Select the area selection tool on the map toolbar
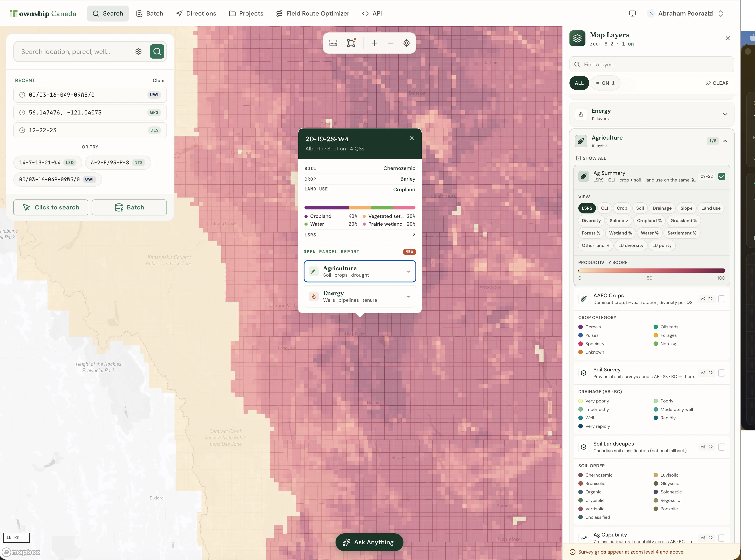Image resolution: width=755 pixels, height=560 pixels. click(x=351, y=43)
